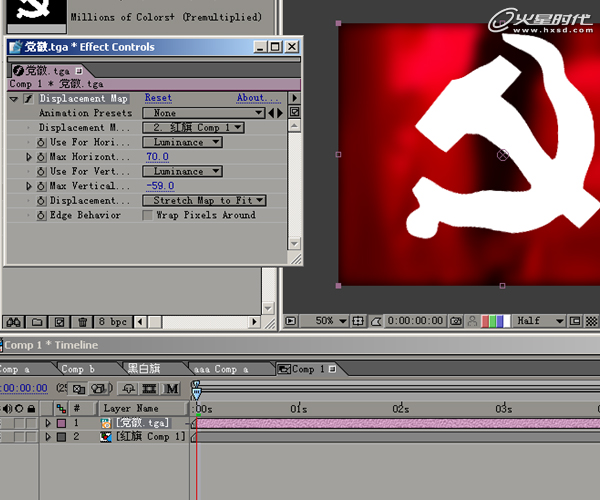Click blue channel swatch in viewer

tap(500, 321)
